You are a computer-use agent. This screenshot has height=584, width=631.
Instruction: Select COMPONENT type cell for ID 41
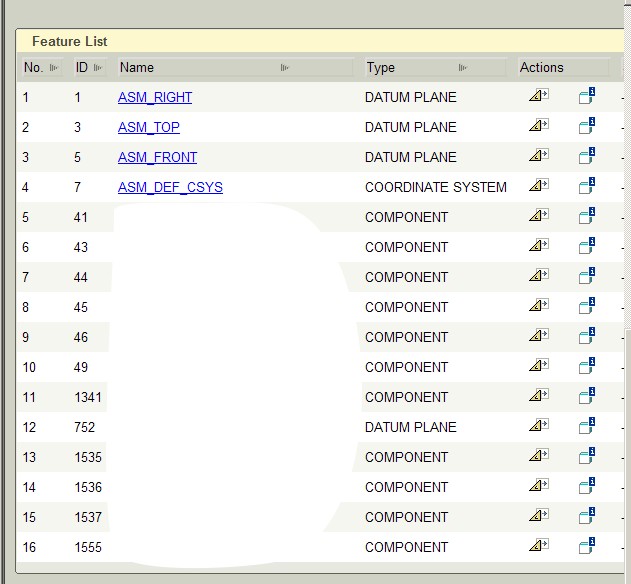point(406,217)
